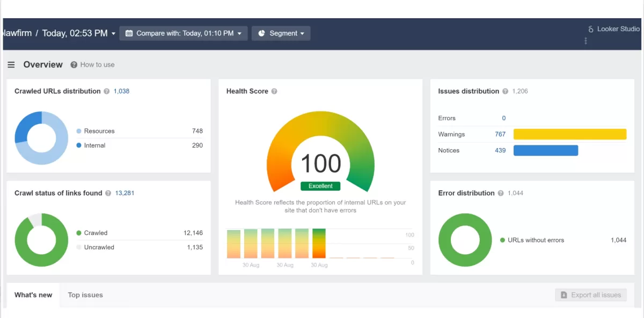Click the Internal legend entry
The width and height of the screenshot is (644, 318).
point(91,145)
